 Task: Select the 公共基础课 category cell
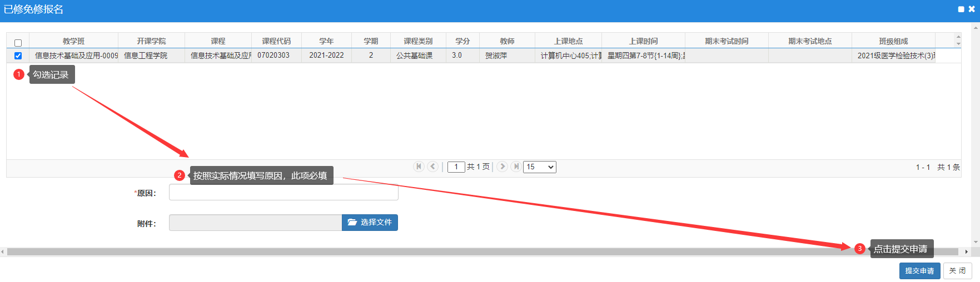click(x=418, y=56)
